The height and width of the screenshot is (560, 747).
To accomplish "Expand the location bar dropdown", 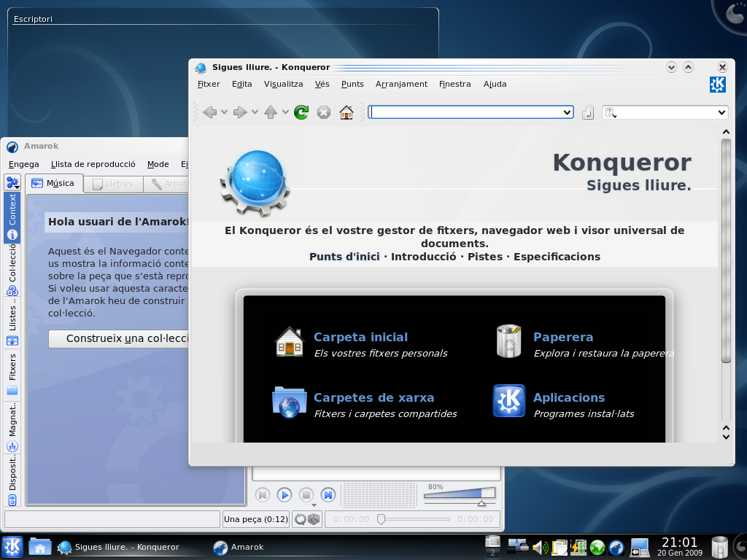I will [567, 113].
